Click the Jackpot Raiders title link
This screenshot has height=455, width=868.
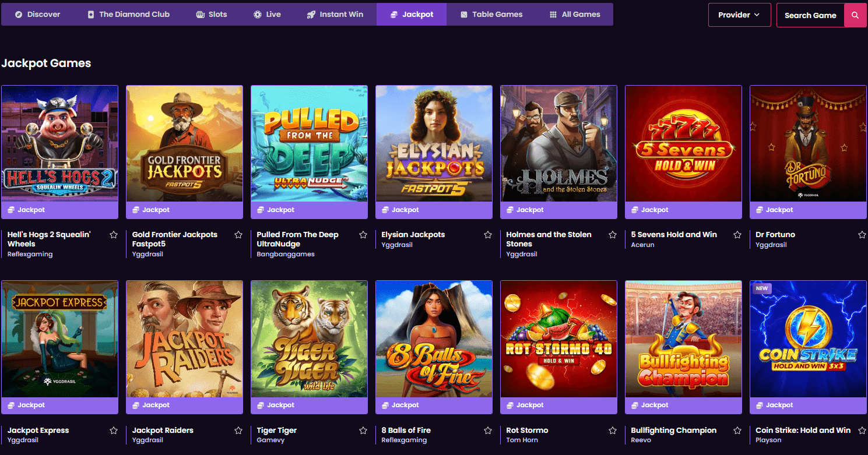[163, 431]
